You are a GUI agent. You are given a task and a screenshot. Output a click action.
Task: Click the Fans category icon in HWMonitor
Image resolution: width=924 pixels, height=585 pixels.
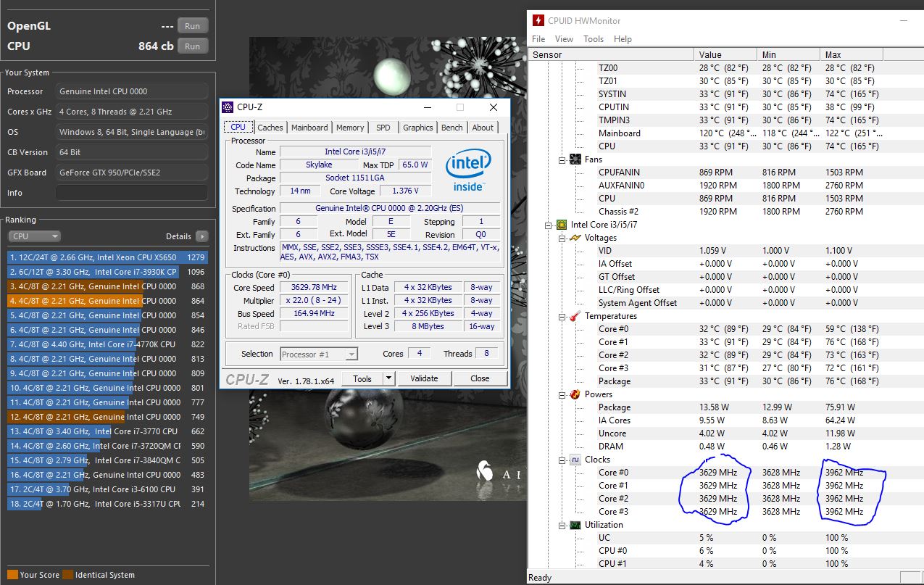(x=575, y=159)
